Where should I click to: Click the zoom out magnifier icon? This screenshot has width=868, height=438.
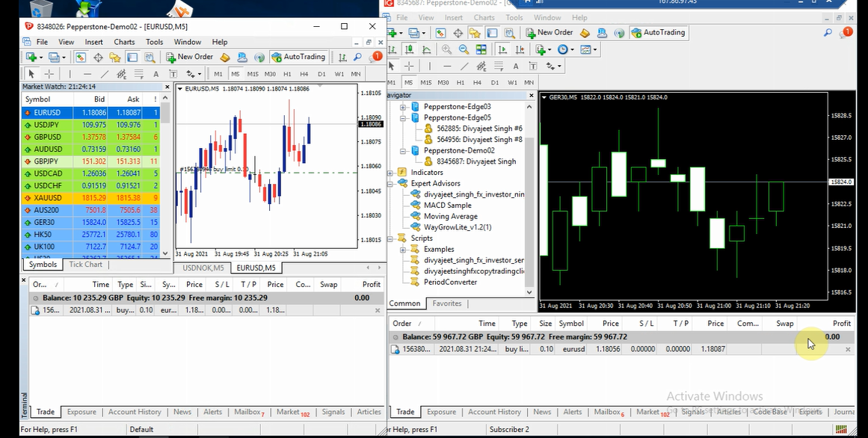(464, 50)
